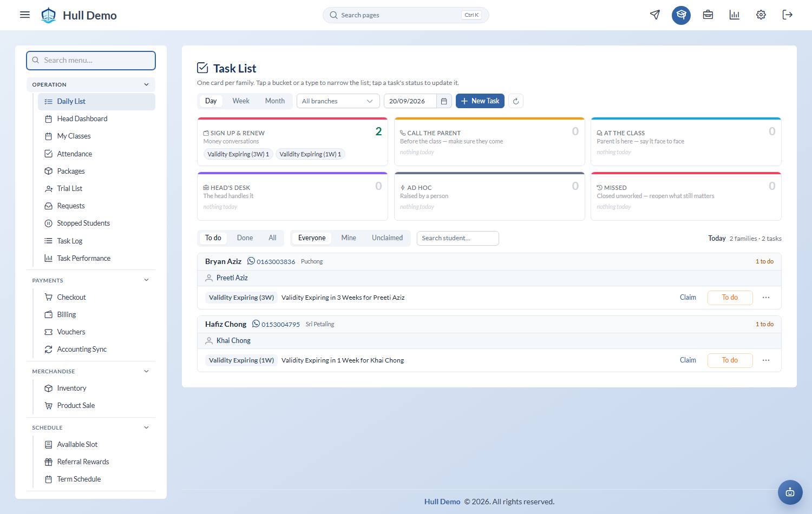Click WhatsApp icon for Hafiz Chong
Screen dimensions: 812x514
[256, 324]
